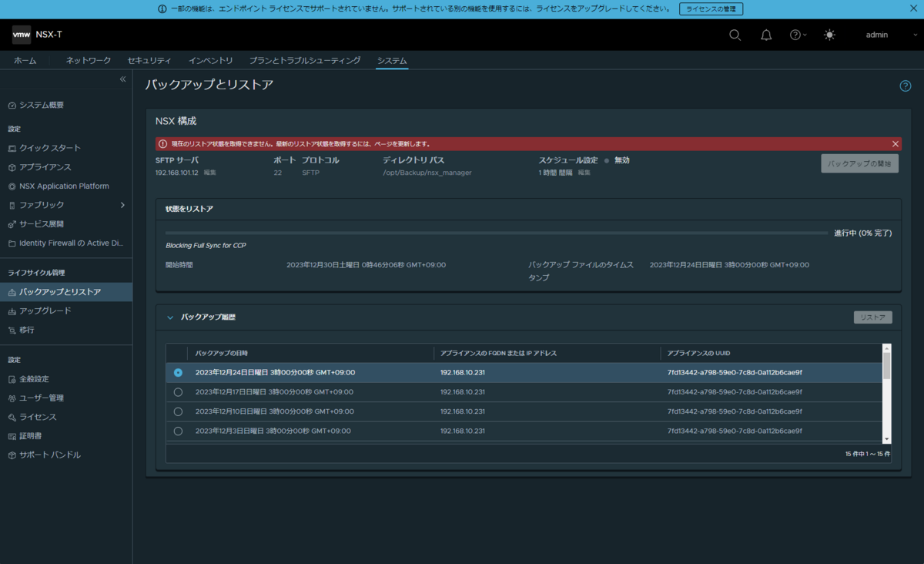Screen dimensions: 924x564
Task: Open page help icon beside title
Action: tap(906, 86)
